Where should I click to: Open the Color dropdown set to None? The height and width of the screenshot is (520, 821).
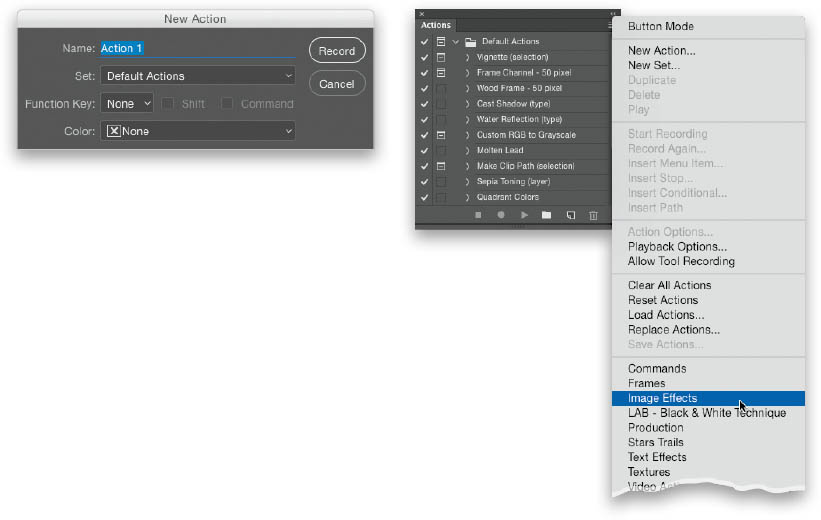click(198, 131)
